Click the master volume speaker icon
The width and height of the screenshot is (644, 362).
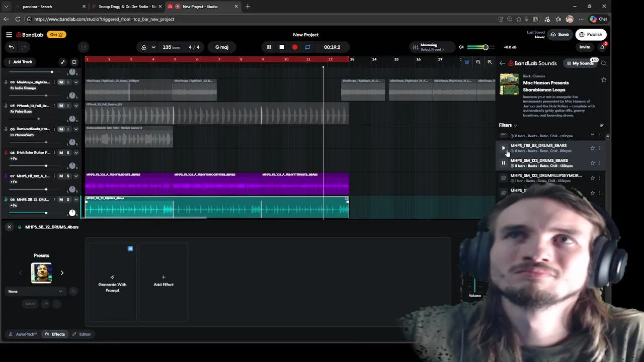[461, 47]
